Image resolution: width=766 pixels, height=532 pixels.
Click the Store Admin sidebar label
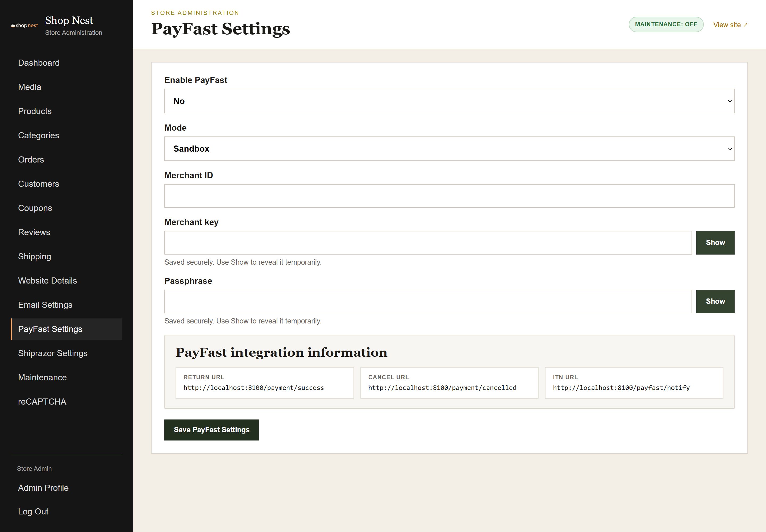coord(34,469)
